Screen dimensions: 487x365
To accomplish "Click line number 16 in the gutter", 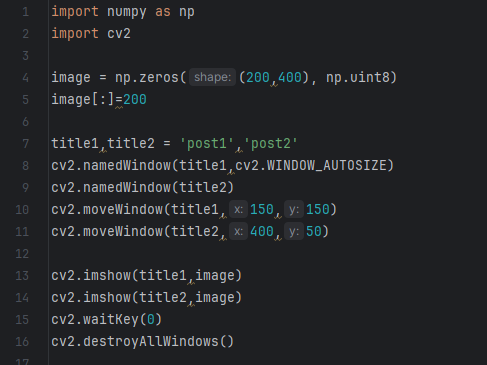I will pyautogui.click(x=22, y=342).
